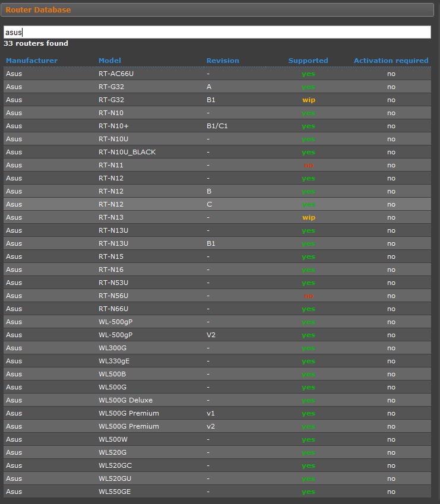The height and width of the screenshot is (504, 440).
Task: Click green yes status for RT-AC66U
Action: (x=308, y=74)
